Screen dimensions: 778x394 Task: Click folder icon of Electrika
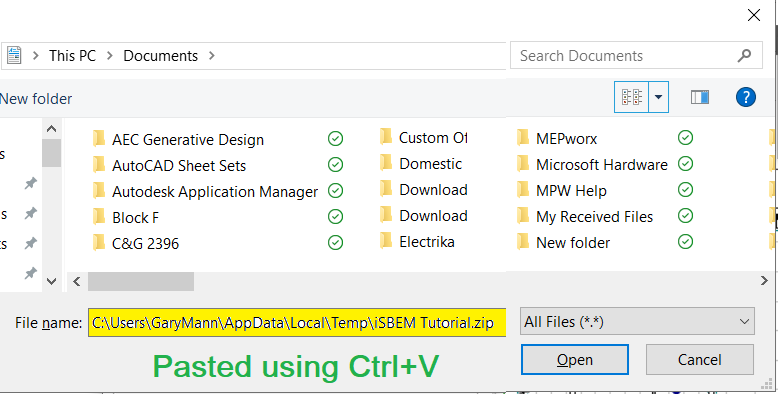386,240
